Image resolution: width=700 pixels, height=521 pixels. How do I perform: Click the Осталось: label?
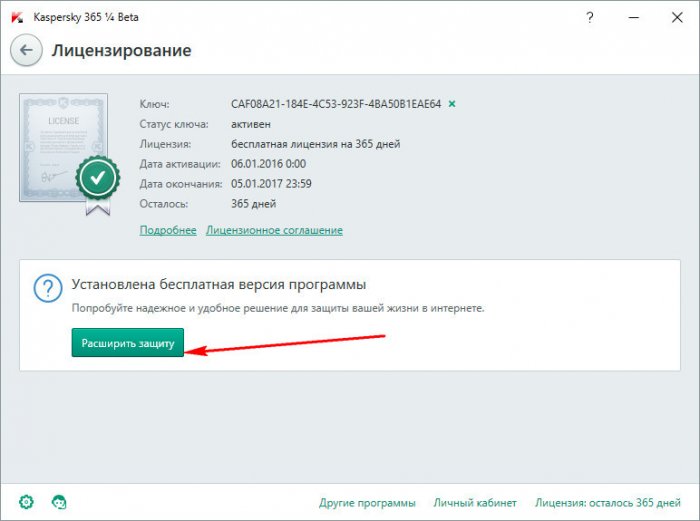coord(164,204)
